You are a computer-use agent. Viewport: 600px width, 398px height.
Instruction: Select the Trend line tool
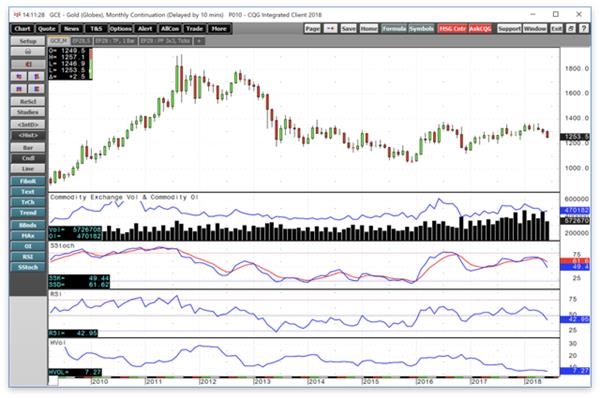point(28,213)
